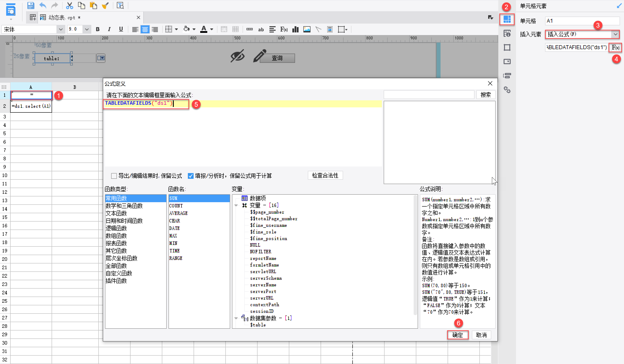Image resolution: width=624 pixels, height=364 pixels.
Task: Uncheck keep formula for fill-in analysis calculation
Action: [191, 176]
